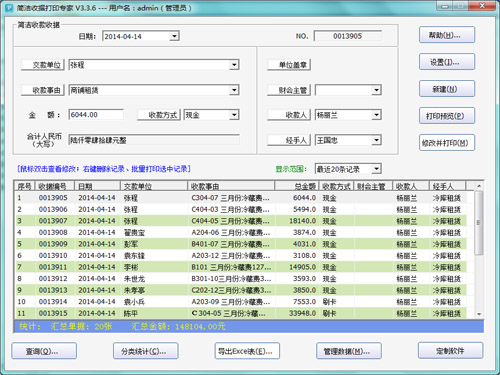Screen dimensions: 500x375
Task: Click the 金额 amount input field
Action: 96,115
